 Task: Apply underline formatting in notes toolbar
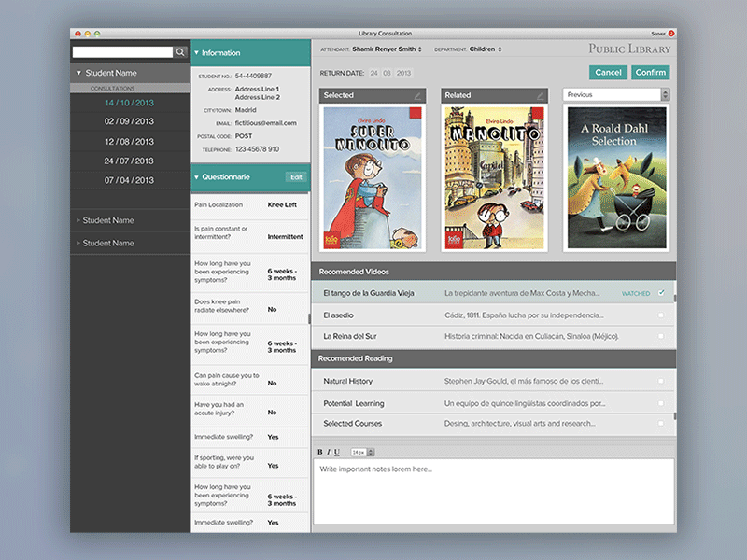(x=337, y=452)
